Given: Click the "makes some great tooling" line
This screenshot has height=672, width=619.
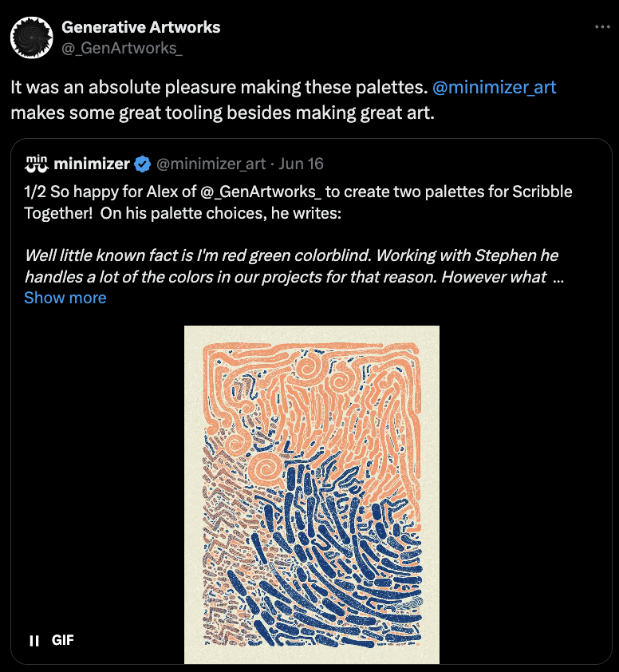Looking at the screenshot, I should click(x=223, y=112).
